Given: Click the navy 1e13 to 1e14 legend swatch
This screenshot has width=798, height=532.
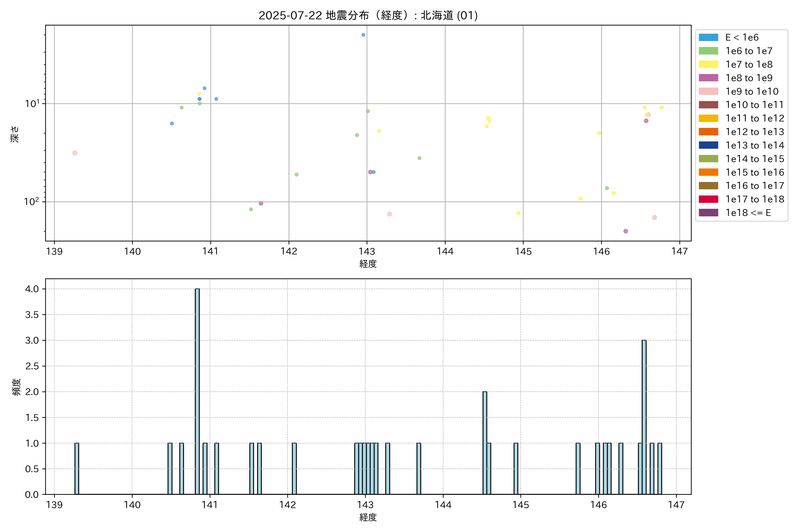Looking at the screenshot, I should tap(708, 145).
